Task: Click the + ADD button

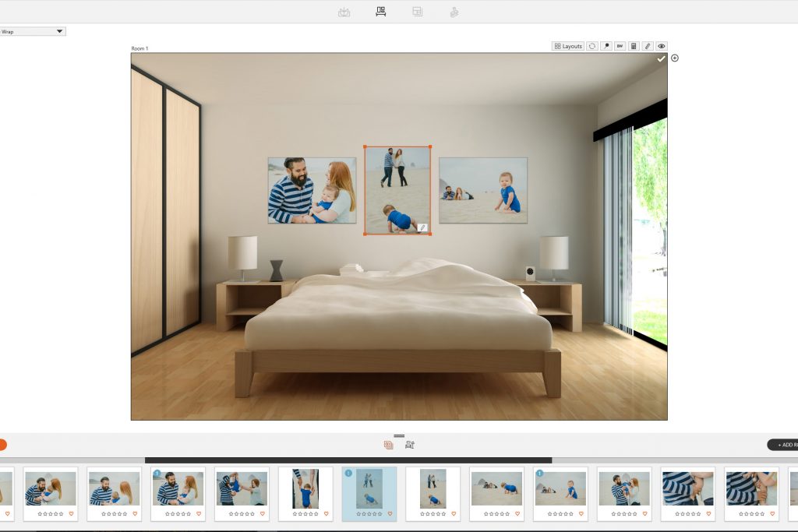Action: [x=782, y=445]
